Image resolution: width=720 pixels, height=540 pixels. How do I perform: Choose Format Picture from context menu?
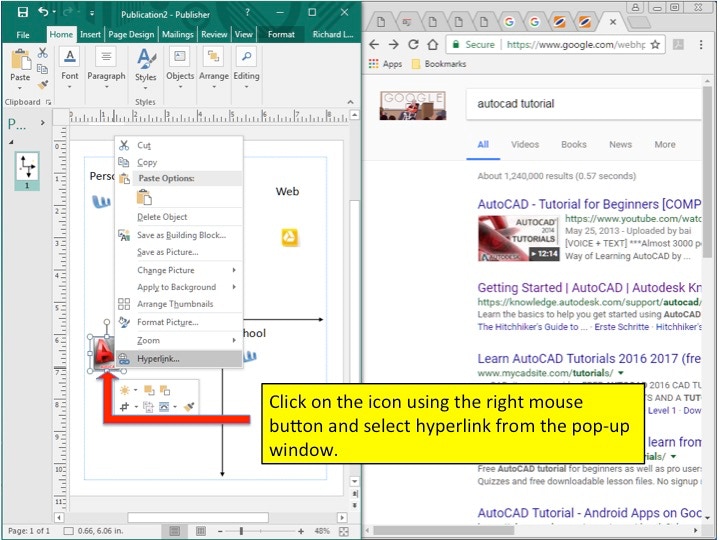179,322
